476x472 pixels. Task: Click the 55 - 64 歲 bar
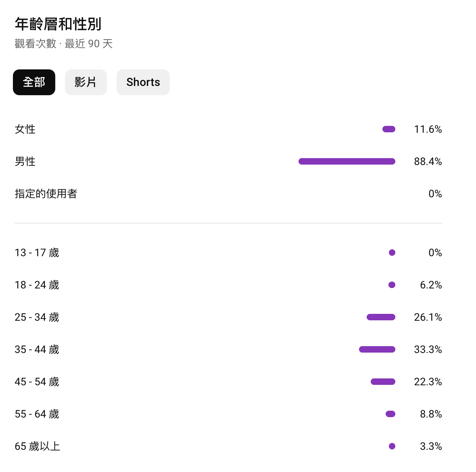click(390, 414)
